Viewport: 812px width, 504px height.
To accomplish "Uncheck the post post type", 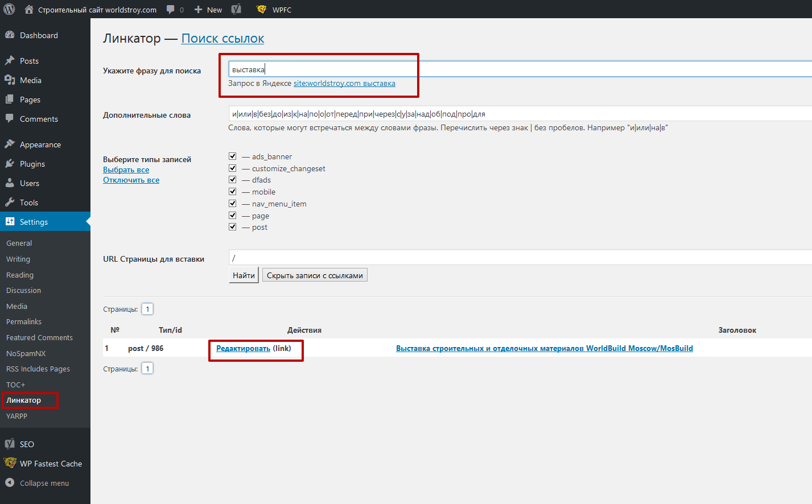I will pos(232,227).
